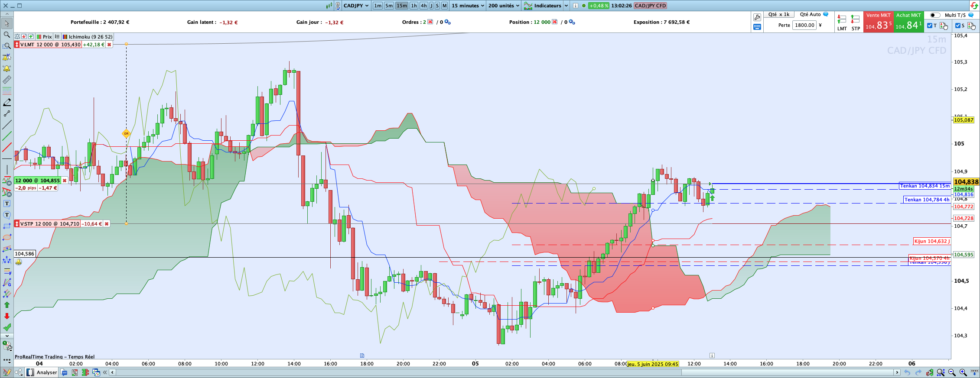Select the magnifier zoom tool
The height and width of the screenshot is (378, 980).
pos(7,35)
